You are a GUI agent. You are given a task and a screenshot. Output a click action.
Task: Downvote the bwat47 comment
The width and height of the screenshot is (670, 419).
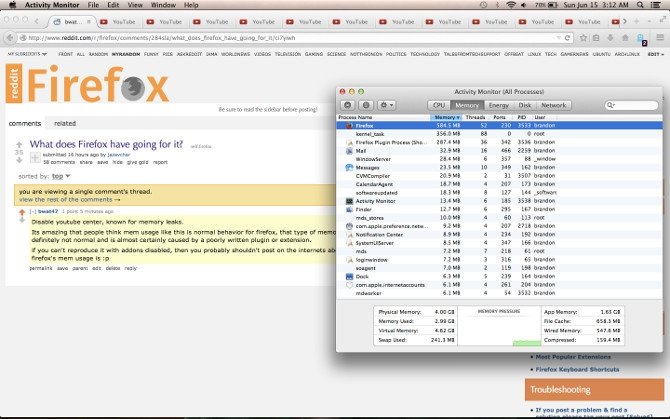pos(22,220)
